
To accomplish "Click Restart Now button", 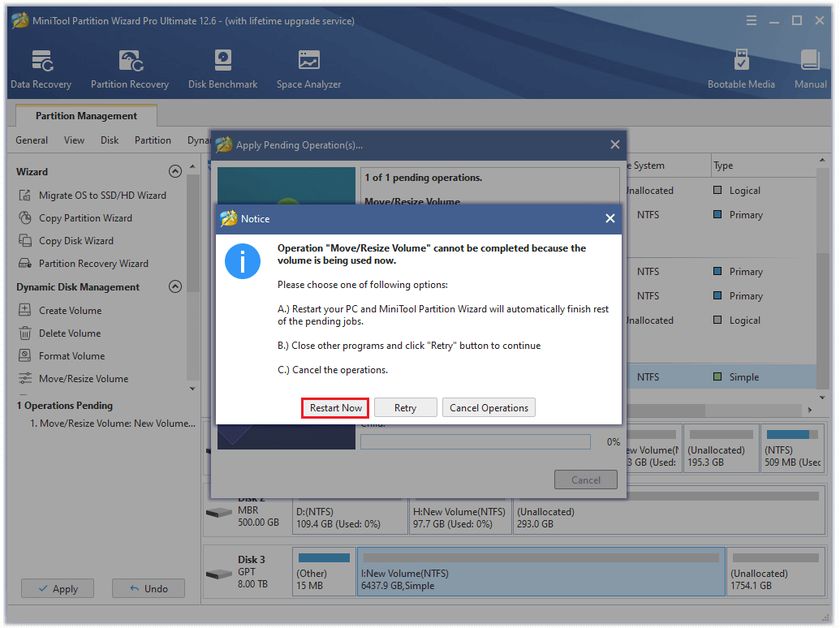I will [x=335, y=408].
